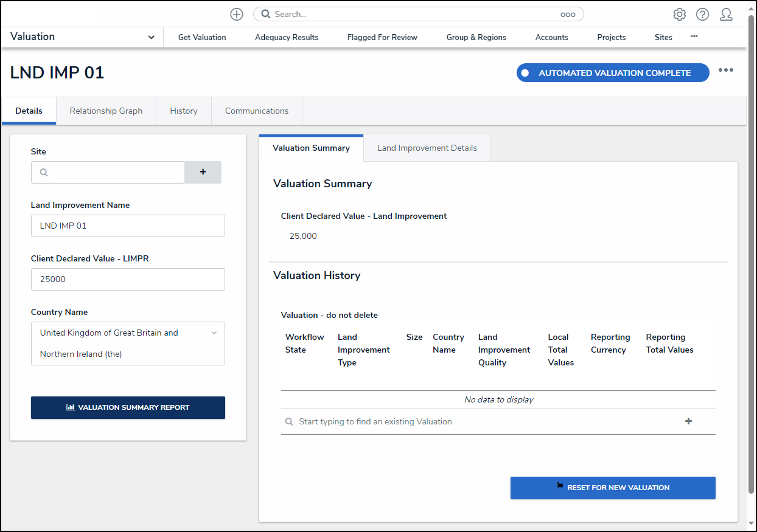Select Valuation Summary tab
This screenshot has width=757, height=532.
tap(311, 148)
